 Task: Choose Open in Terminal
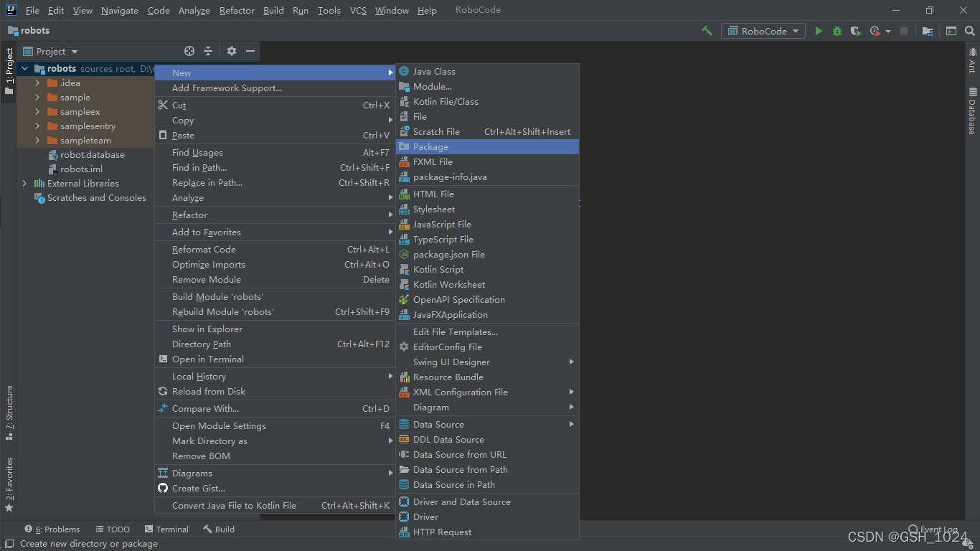tap(275, 359)
